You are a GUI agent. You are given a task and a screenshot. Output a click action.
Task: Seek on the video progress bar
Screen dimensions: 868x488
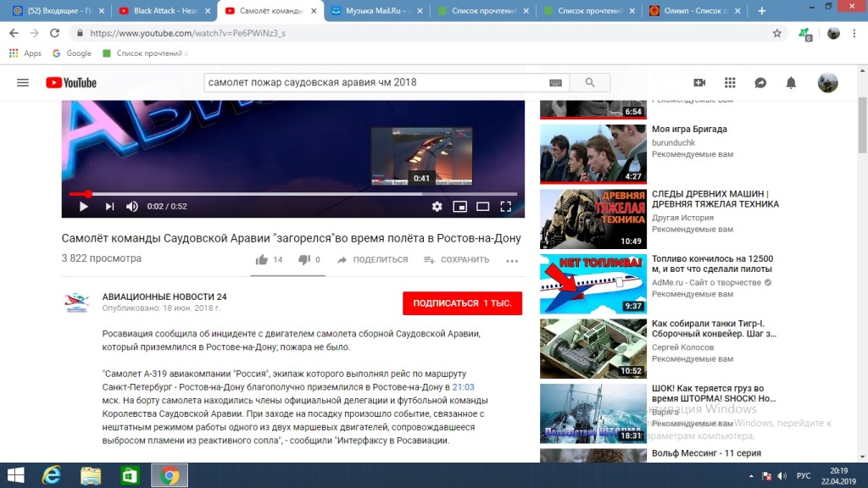point(292,194)
